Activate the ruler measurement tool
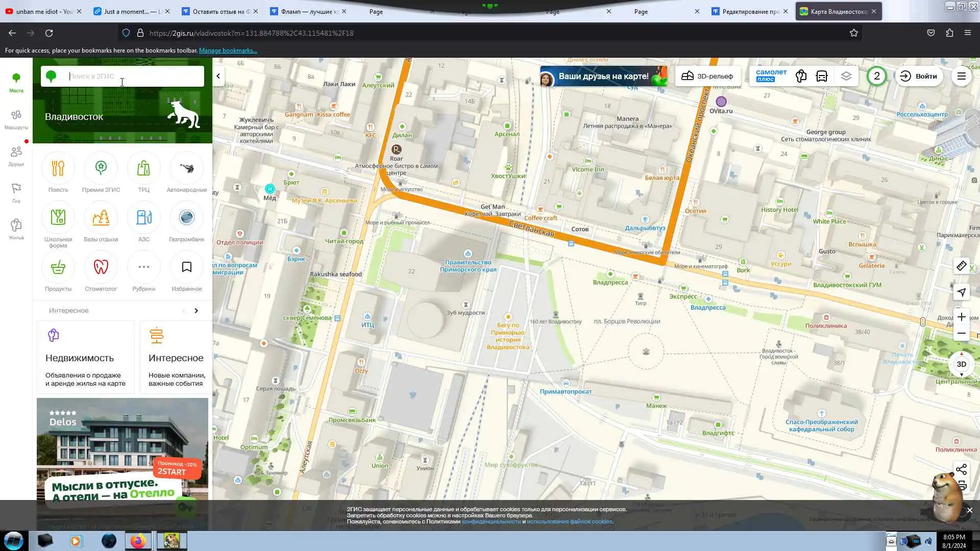The width and height of the screenshot is (980, 551). pyautogui.click(x=961, y=266)
